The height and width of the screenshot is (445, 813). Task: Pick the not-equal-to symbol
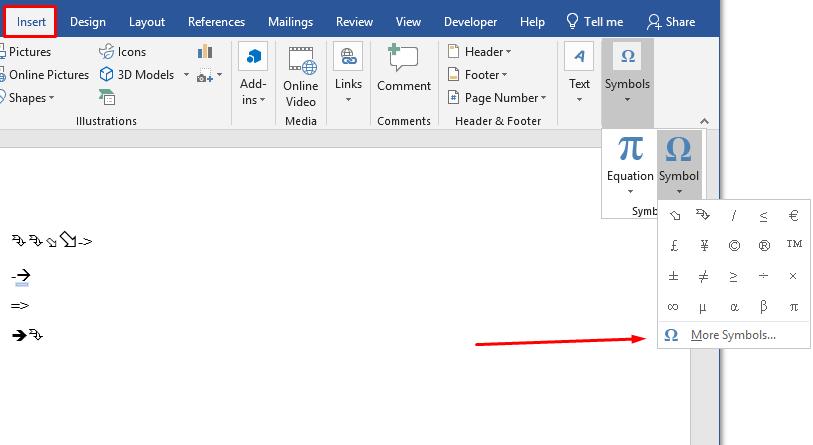point(703,276)
